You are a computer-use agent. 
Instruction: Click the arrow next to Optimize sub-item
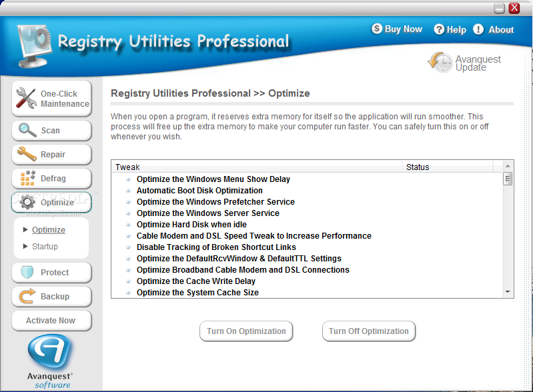tap(25, 229)
